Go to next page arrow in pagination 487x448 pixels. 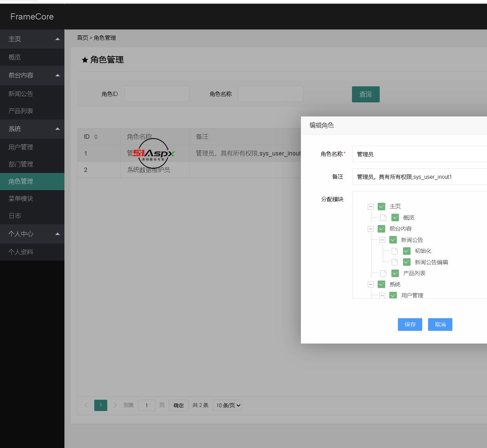[x=115, y=405]
